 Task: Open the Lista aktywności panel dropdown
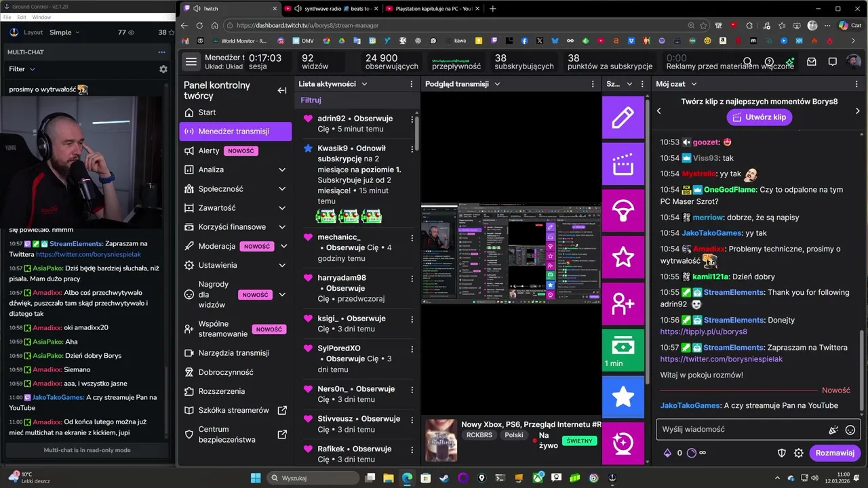click(x=364, y=84)
